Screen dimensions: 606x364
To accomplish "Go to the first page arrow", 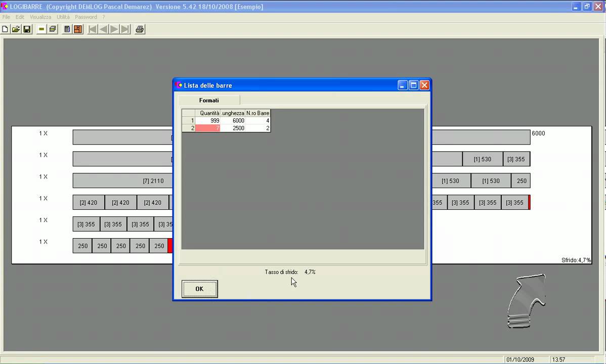I will [x=93, y=29].
